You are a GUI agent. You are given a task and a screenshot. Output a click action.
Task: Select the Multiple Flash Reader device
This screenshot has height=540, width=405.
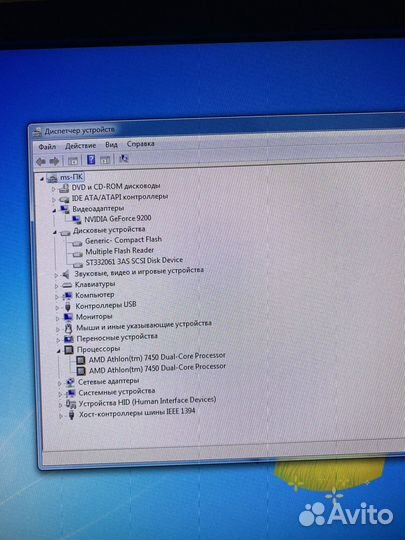(x=119, y=251)
